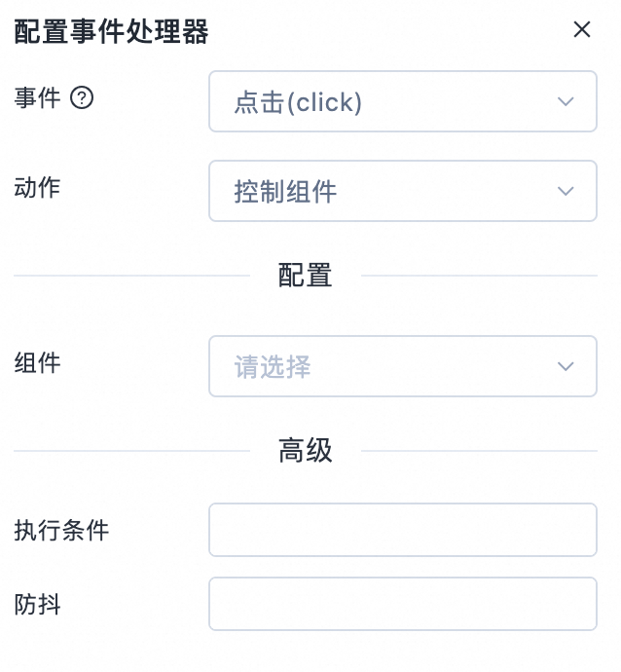Open the event dropdown showing 点击(click) text

403,101
